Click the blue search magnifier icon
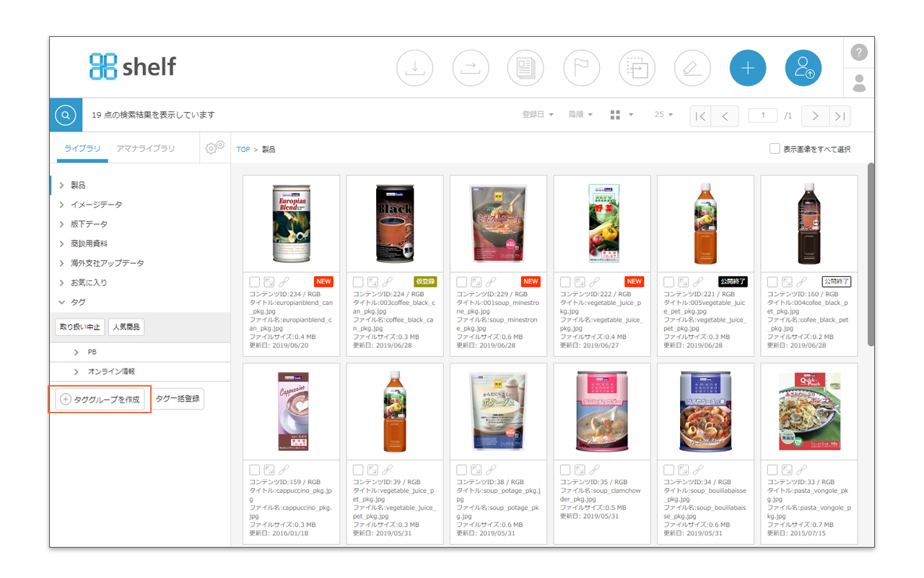Image resolution: width=924 pixels, height=578 pixels. pos(66,115)
